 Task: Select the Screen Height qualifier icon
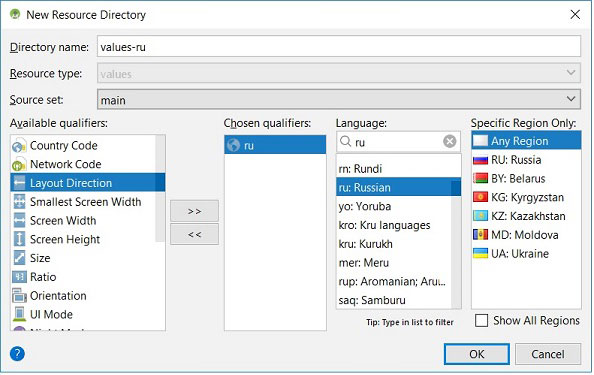(19, 239)
